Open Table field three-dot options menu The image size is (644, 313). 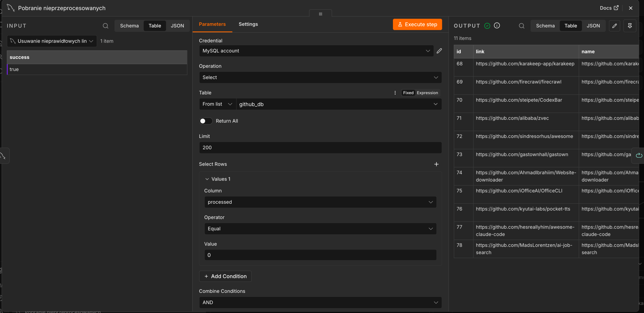click(395, 93)
